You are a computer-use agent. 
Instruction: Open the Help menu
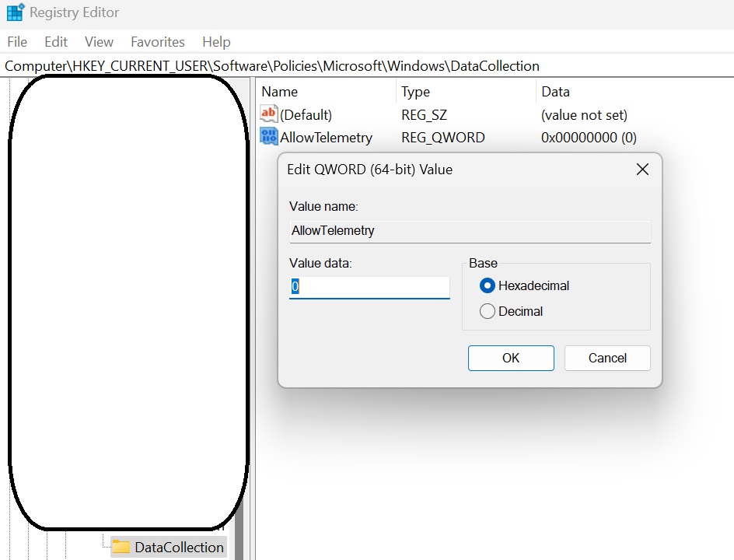(x=216, y=42)
